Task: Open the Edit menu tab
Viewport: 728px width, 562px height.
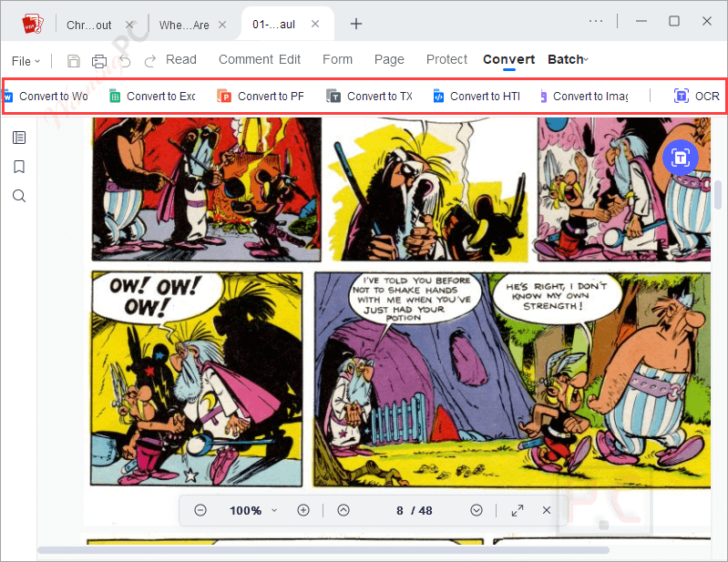Action: click(x=290, y=59)
